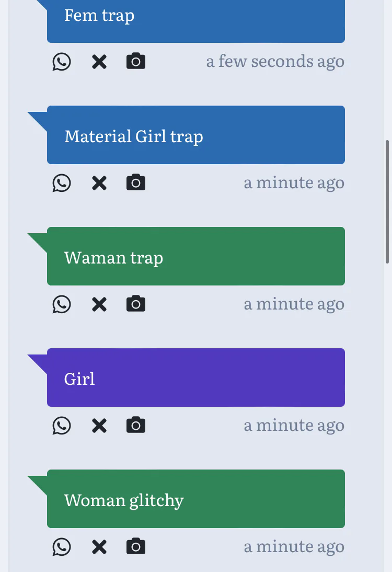The image size is (392, 572).
Task: Share 'Material Girl trap' on WhatsApp
Action: pyautogui.click(x=62, y=183)
